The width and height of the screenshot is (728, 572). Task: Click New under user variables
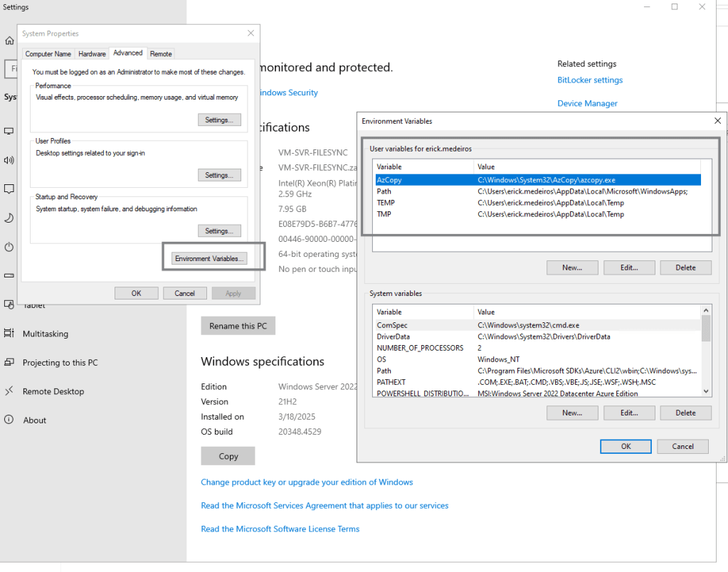(x=571, y=268)
